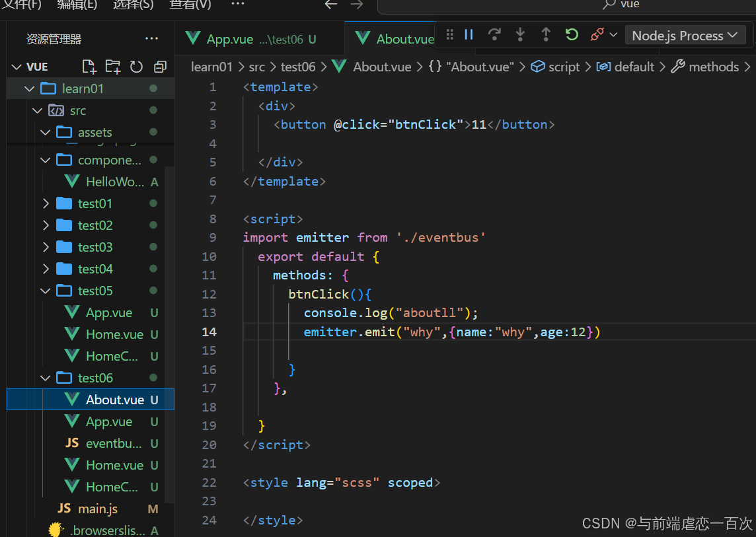Open the 查看(V) menu
756x537 pixels.
190,5
